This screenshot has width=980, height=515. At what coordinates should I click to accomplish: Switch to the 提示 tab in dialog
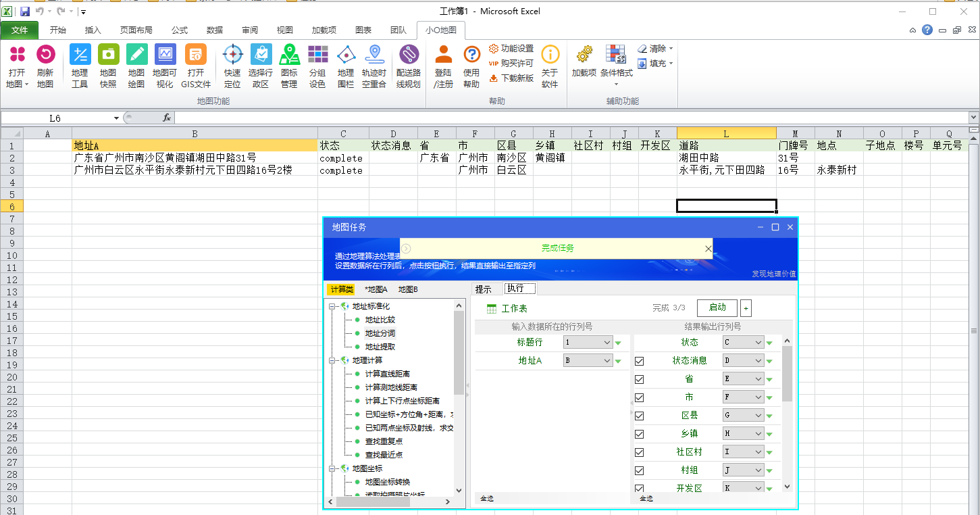click(x=484, y=289)
